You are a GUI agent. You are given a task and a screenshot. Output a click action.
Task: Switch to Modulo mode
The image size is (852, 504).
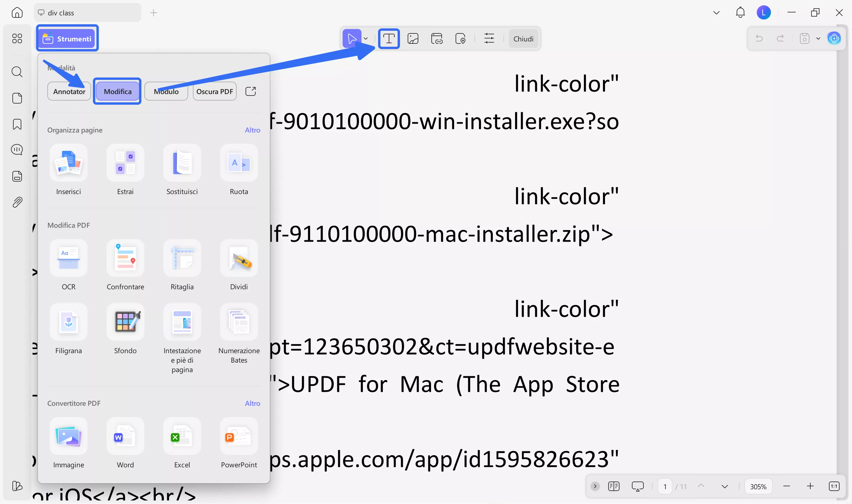166,91
